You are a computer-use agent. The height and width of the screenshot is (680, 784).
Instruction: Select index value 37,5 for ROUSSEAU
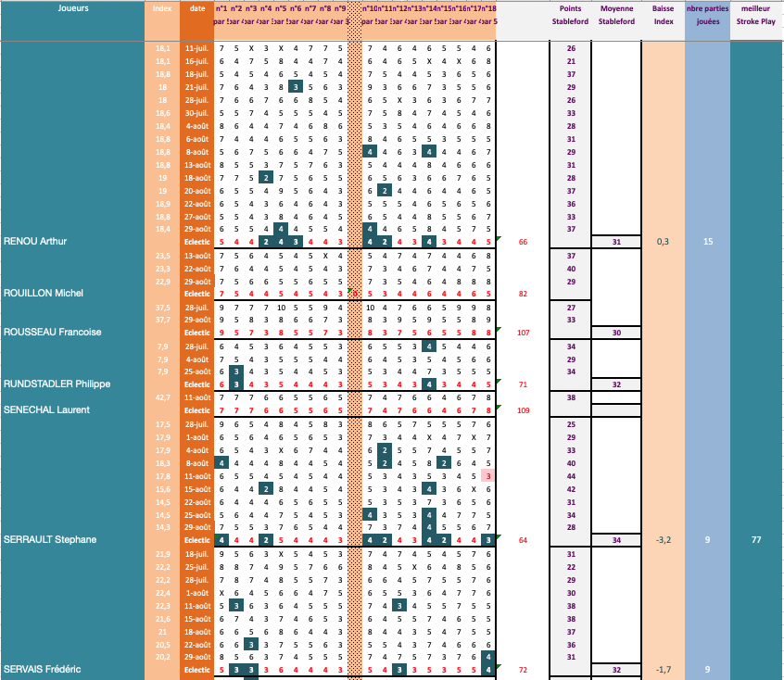[162, 308]
